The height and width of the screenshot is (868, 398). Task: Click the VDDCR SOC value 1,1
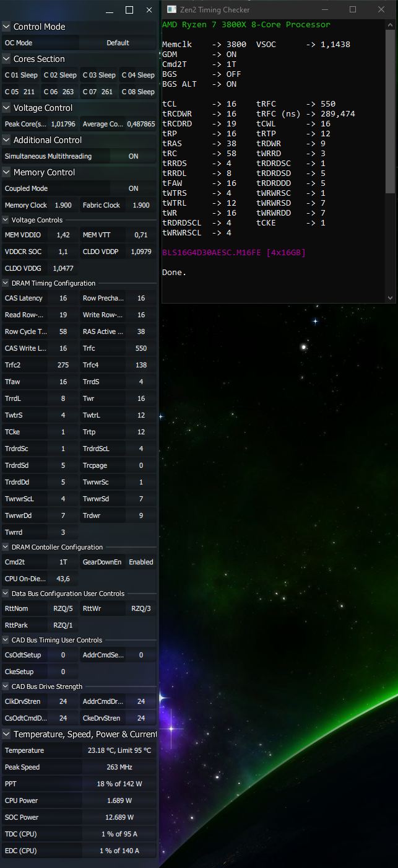click(x=63, y=252)
